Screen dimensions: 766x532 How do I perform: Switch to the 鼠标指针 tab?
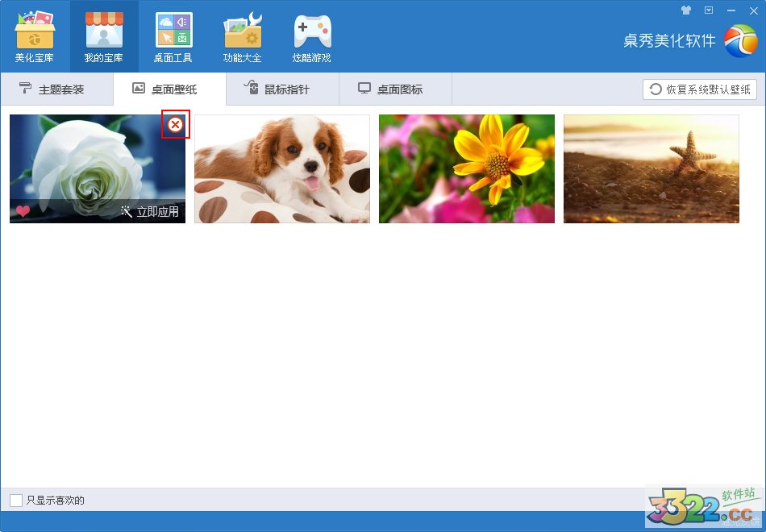[282, 89]
